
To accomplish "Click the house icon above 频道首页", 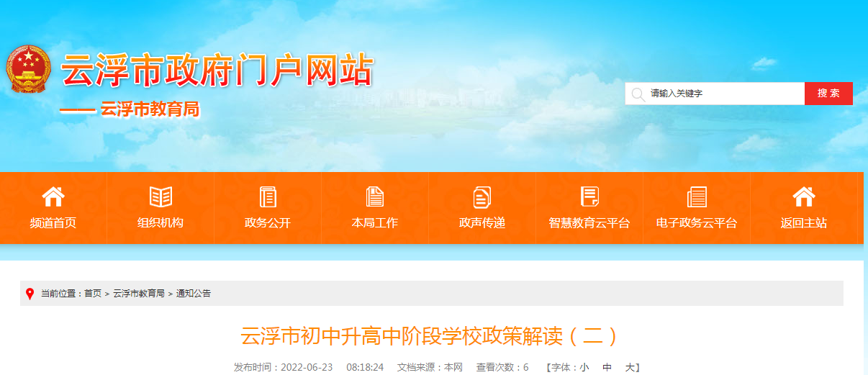I will (53, 196).
